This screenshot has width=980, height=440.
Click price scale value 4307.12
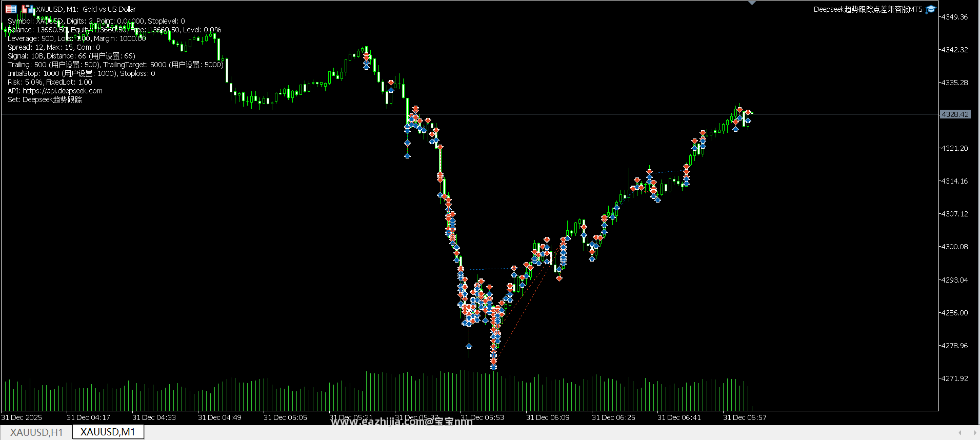tap(954, 214)
